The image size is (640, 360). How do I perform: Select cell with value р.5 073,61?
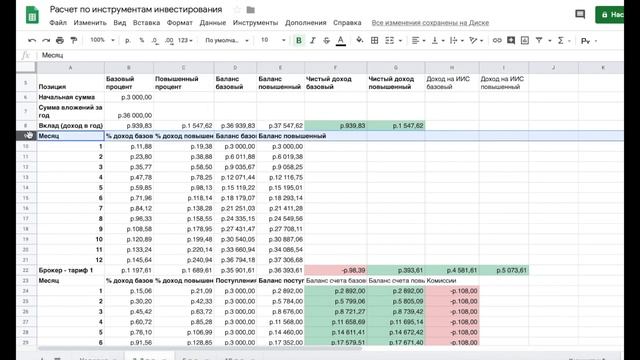click(x=504, y=270)
